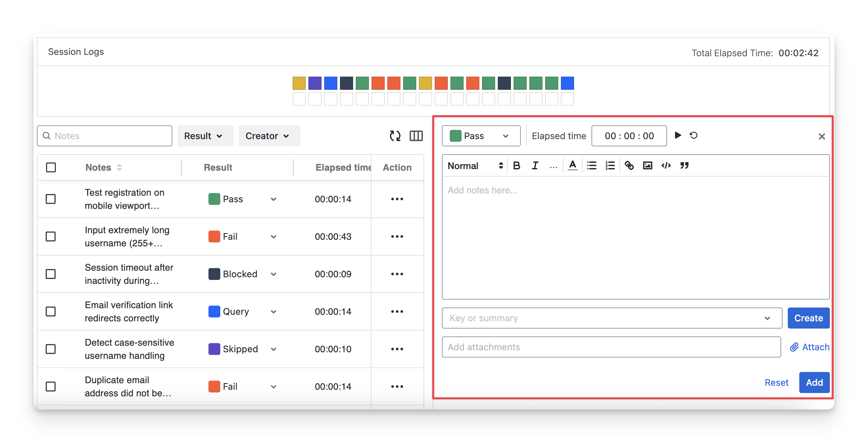
Task: Click the Bold formatting icon
Action: pos(516,165)
